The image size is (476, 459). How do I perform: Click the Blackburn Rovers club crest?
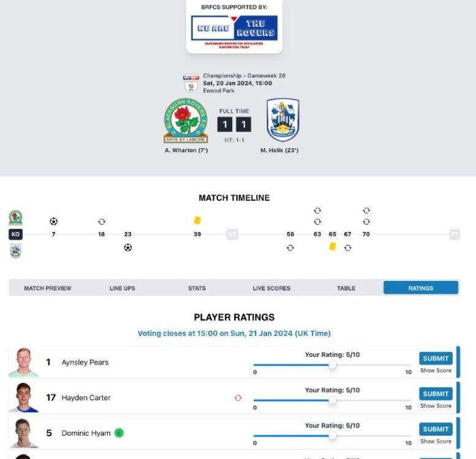pos(186,121)
